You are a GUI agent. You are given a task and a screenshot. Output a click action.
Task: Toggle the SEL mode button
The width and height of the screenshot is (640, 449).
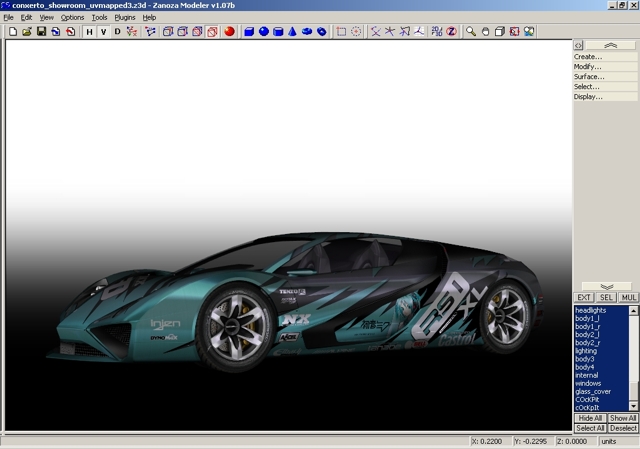(x=606, y=297)
